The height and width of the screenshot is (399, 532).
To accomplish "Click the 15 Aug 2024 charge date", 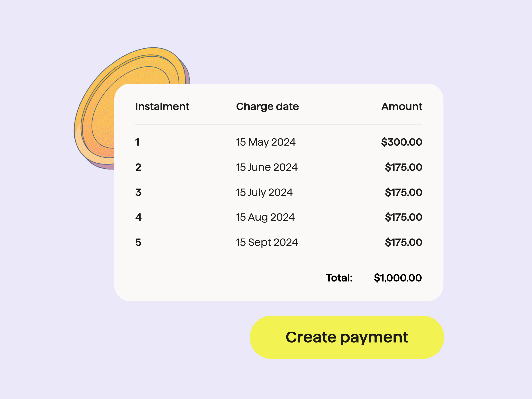I will coord(265,217).
